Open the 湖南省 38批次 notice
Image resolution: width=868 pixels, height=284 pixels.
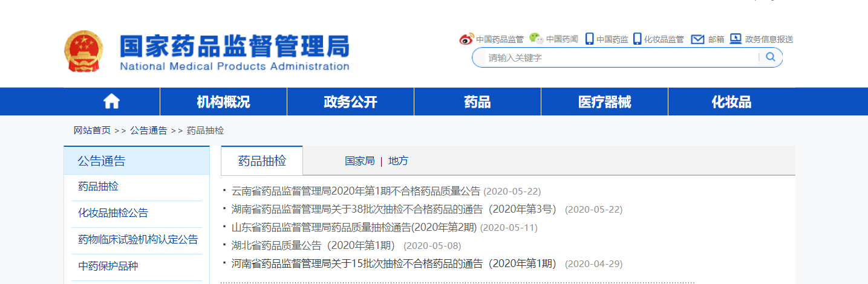click(x=393, y=209)
